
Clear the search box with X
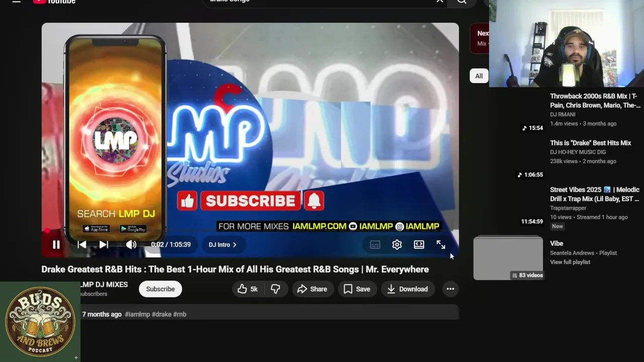point(440,1)
